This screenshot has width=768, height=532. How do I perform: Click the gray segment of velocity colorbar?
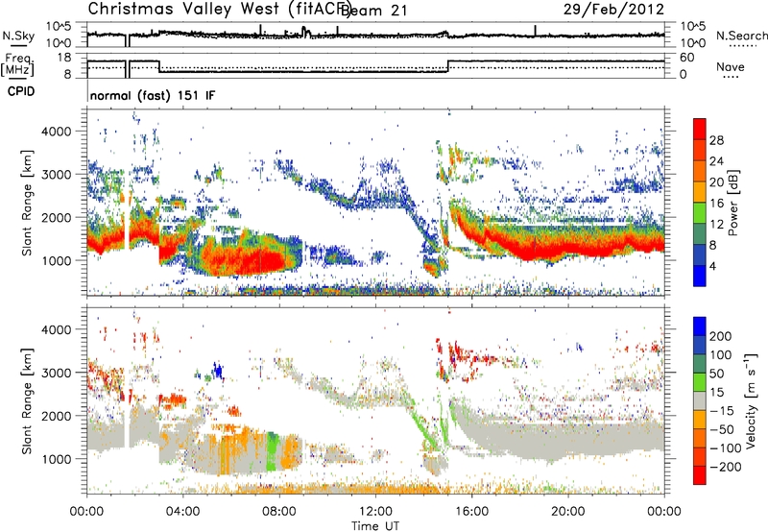tap(700, 400)
